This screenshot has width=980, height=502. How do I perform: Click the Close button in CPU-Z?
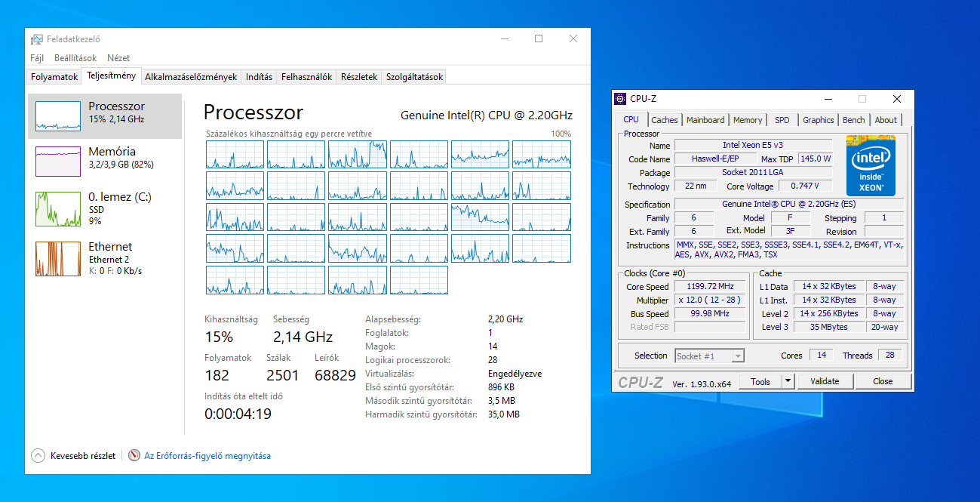(883, 381)
